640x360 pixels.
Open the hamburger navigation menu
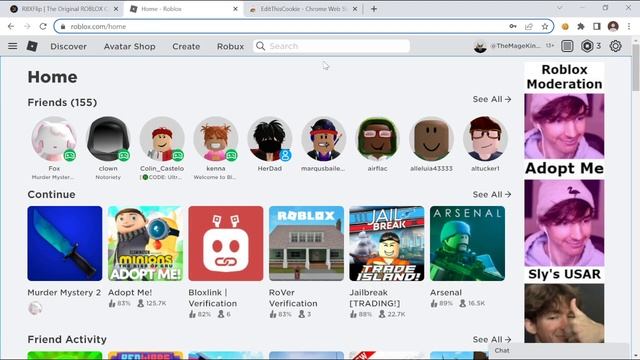coord(13,46)
